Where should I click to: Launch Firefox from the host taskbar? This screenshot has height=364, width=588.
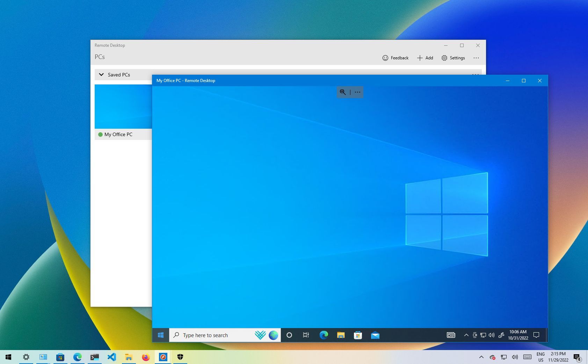coord(146,357)
